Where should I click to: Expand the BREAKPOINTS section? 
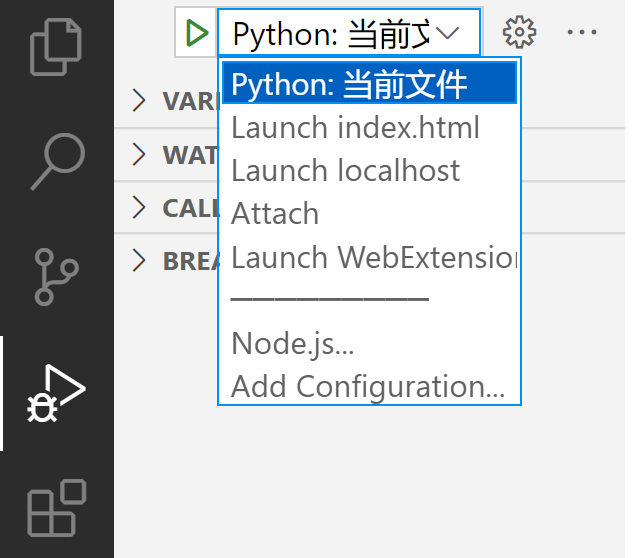(x=139, y=260)
